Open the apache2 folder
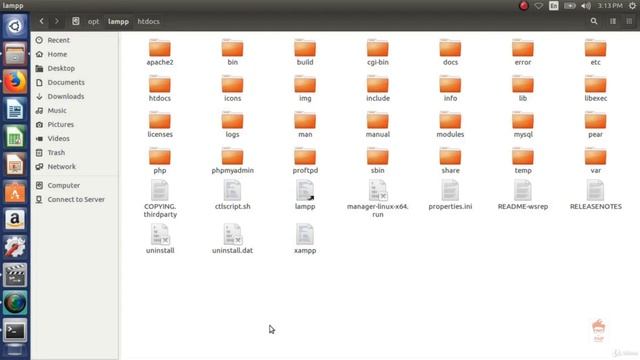 coord(160,52)
